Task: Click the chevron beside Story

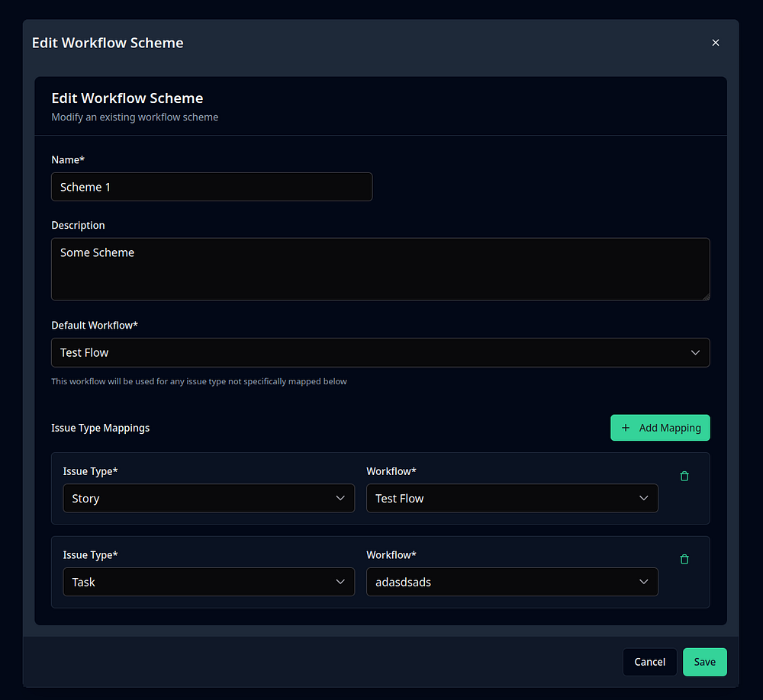Action: click(x=340, y=498)
